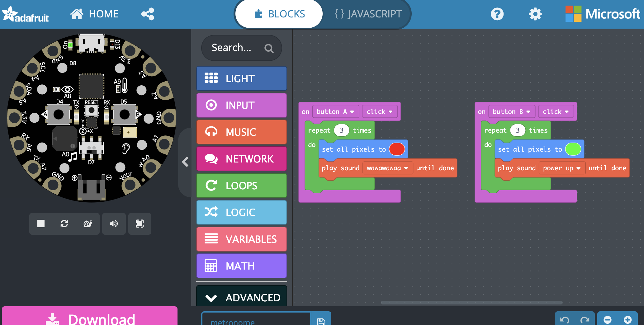Click the A1 pin pad on board
The height and width of the screenshot is (325, 644).
pyautogui.click(x=164, y=144)
